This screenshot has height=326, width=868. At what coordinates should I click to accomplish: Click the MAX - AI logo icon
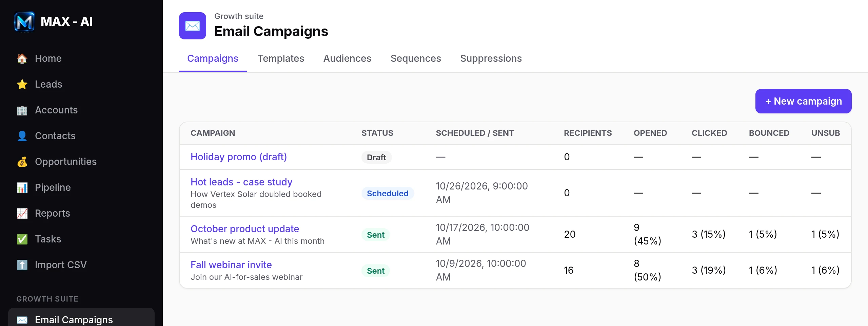24,22
